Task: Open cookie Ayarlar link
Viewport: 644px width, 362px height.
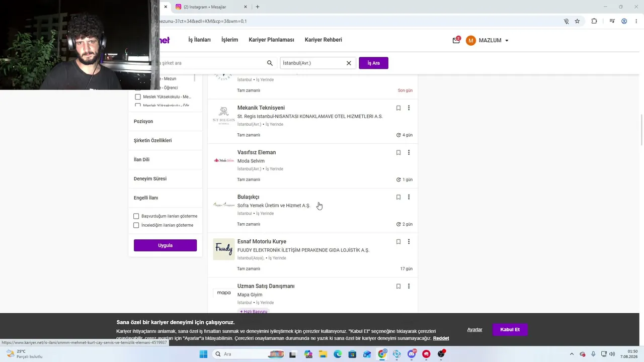Action: coord(474,329)
